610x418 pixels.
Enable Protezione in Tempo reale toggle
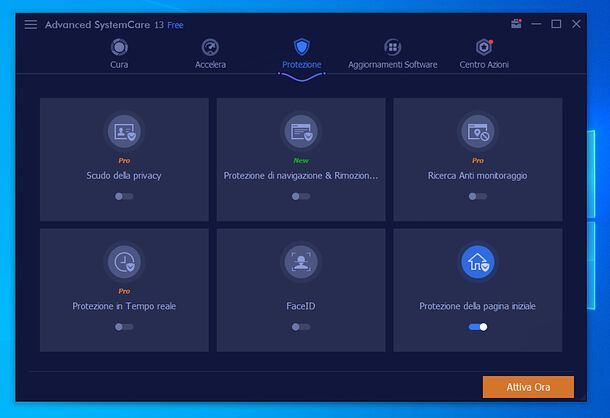coord(124,327)
